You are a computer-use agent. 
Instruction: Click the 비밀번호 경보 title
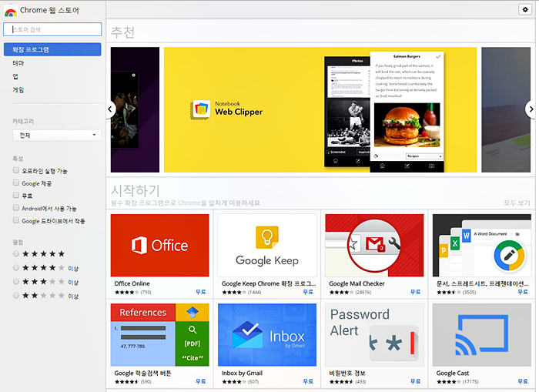347,373
